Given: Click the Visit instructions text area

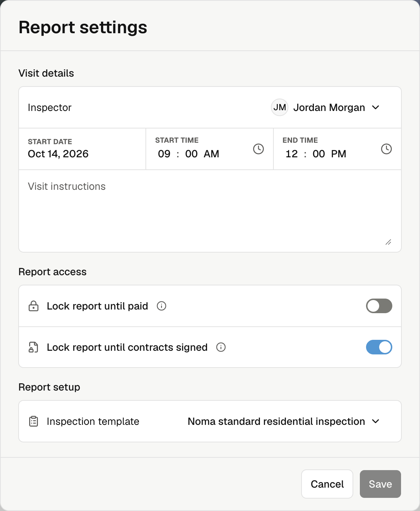Looking at the screenshot, I should [x=210, y=211].
